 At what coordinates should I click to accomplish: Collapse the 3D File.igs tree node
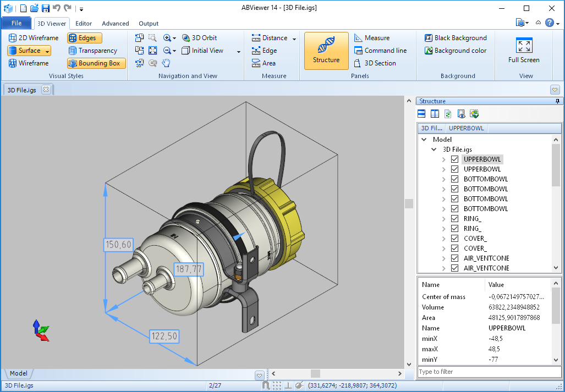coord(434,150)
